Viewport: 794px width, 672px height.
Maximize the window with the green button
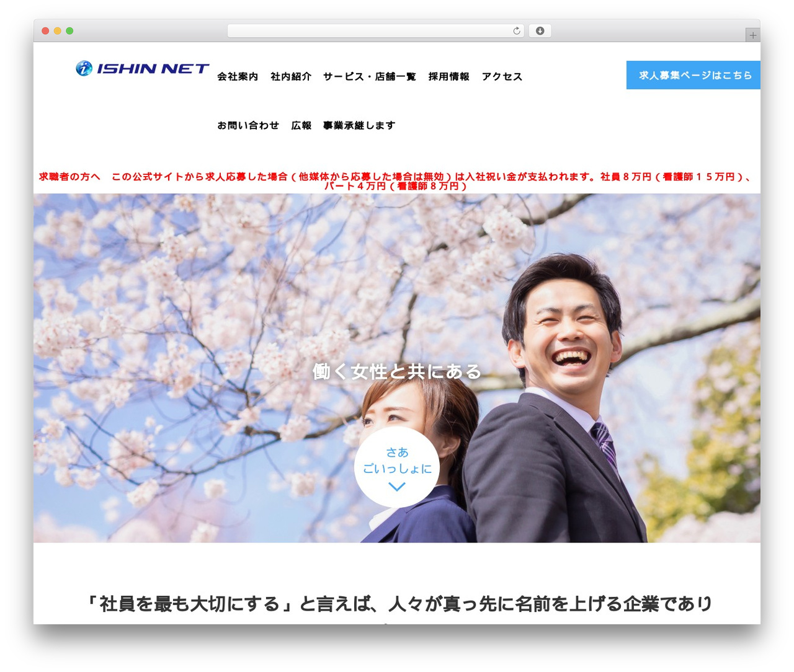coord(69,31)
